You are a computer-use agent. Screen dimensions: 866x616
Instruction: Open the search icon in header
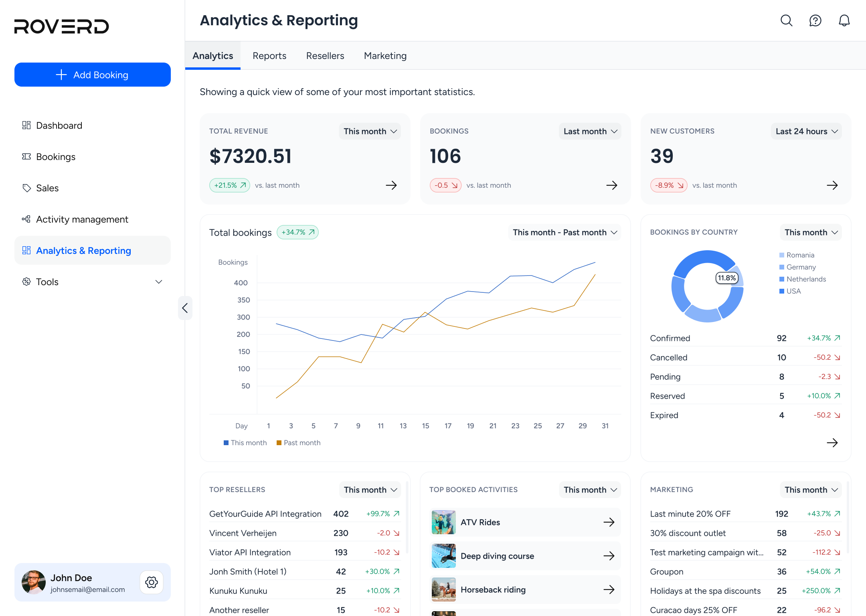786,20
